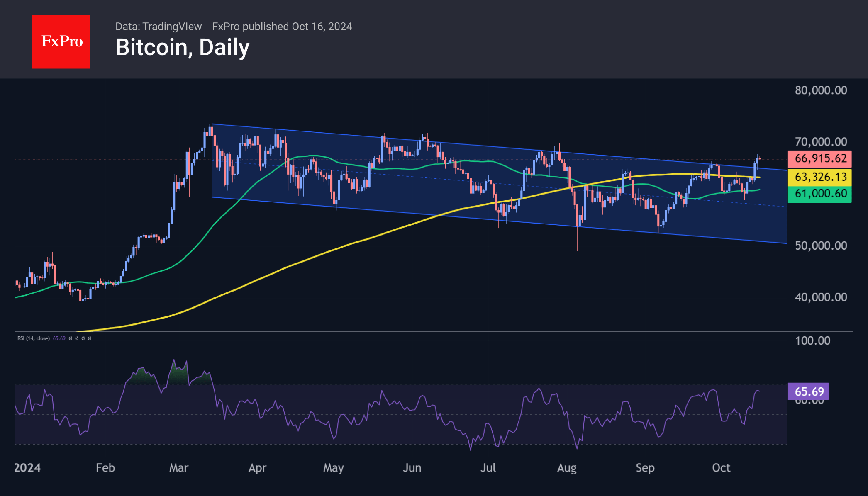The image size is (868, 496).
Task: Click the yellow 63,326.13 moving average label
Action: click(819, 177)
